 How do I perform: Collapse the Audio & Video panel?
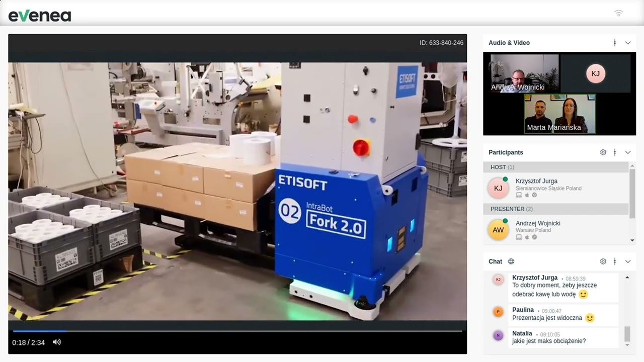click(628, 43)
